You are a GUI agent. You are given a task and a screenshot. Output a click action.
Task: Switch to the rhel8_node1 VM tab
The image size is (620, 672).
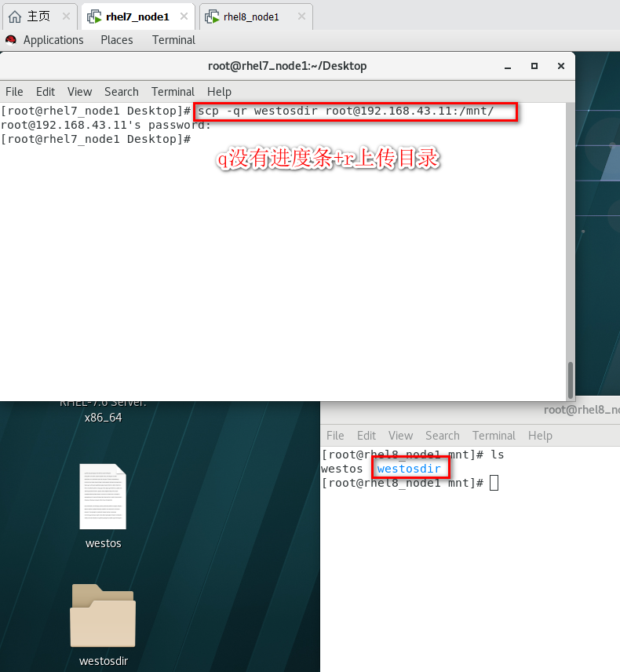coord(256,16)
